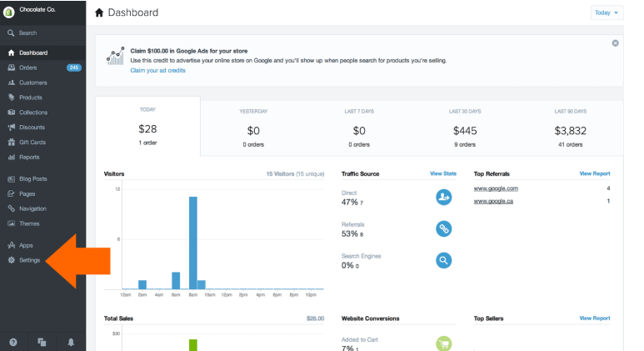The image size is (644, 351).
Task: Select the TODAY sales tab
Action: [x=147, y=126]
